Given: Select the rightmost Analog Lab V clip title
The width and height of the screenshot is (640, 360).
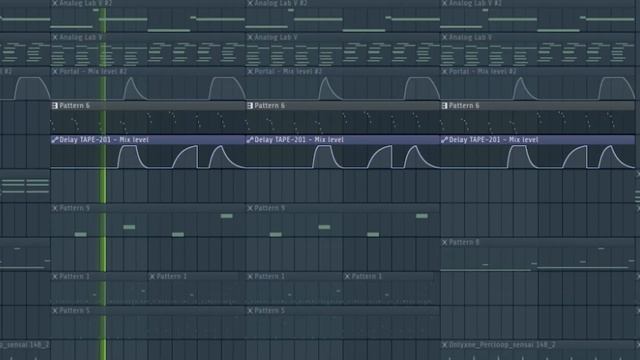Looking at the screenshot, I should point(470,37).
